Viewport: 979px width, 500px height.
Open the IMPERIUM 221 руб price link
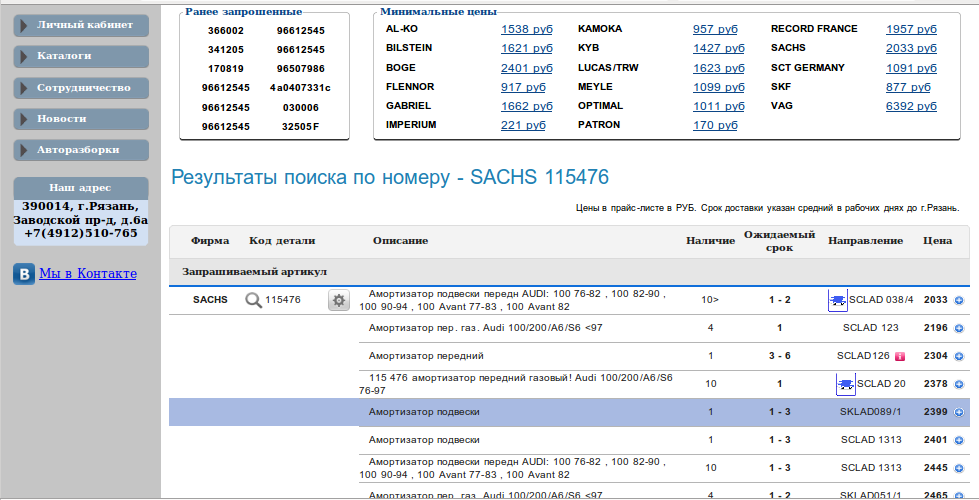click(523, 125)
